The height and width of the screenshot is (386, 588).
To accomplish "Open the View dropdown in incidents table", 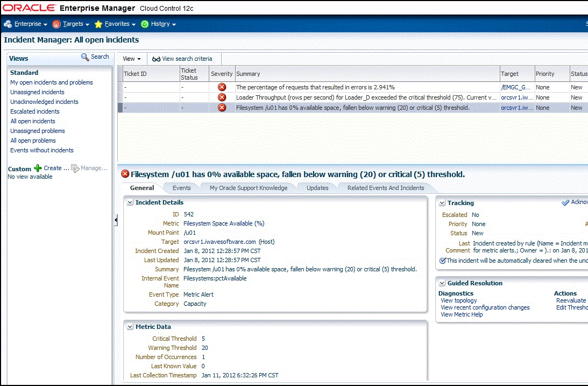I will [x=132, y=59].
